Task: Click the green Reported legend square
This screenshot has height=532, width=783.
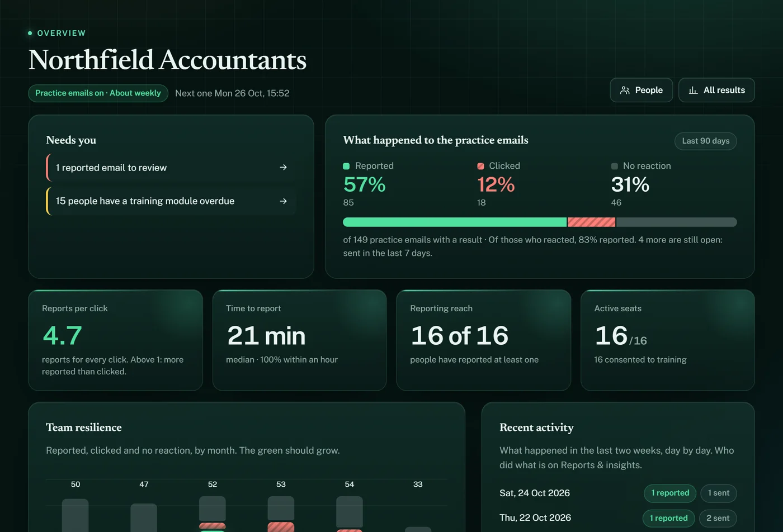Action: point(346,166)
